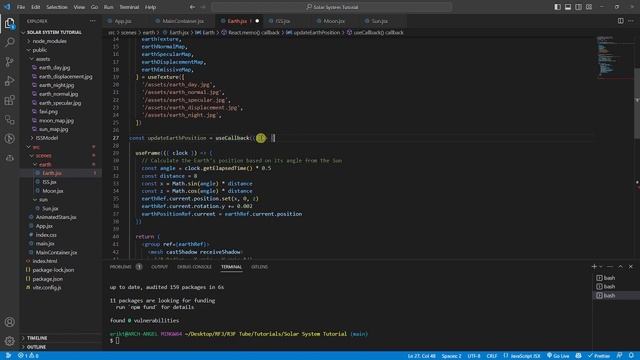Expand the TIMELINE section
This screenshot has height=360, width=640.
click(x=37, y=338)
